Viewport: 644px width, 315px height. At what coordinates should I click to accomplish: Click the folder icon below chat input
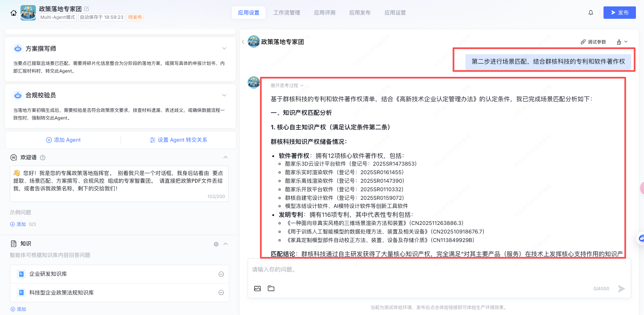coord(271,289)
